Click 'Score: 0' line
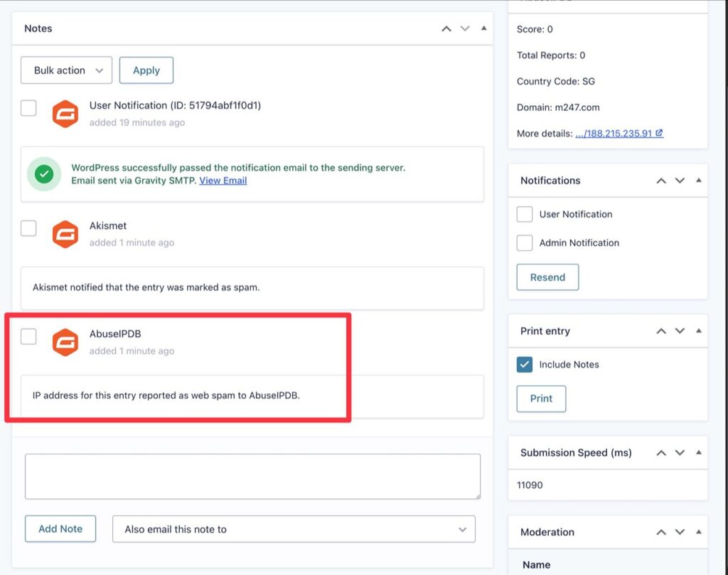728x575 pixels. pos(535,29)
